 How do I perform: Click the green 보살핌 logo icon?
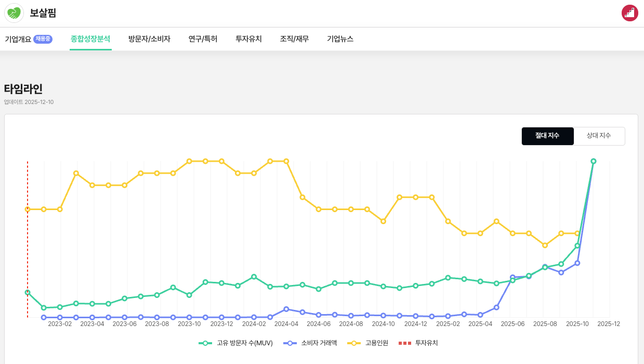(14, 13)
